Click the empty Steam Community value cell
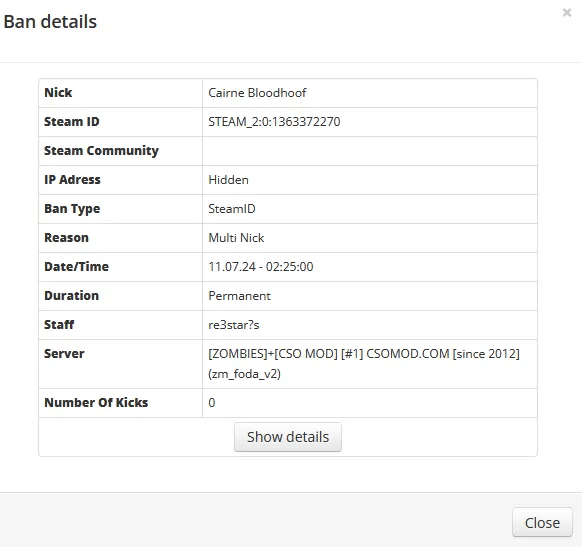The height and width of the screenshot is (547, 582). (x=370, y=151)
